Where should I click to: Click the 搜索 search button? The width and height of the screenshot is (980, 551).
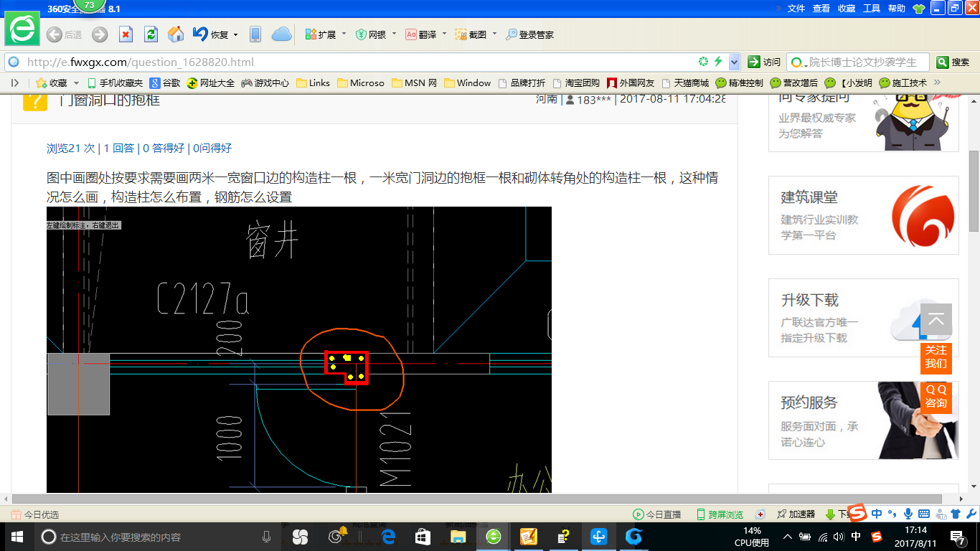[x=953, y=62]
